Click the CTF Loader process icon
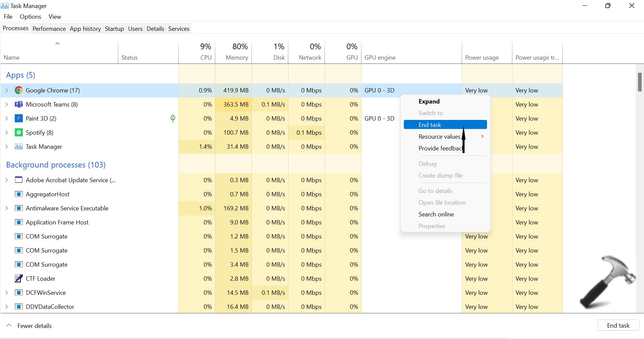Screen dimensions: 644x339 19,279
